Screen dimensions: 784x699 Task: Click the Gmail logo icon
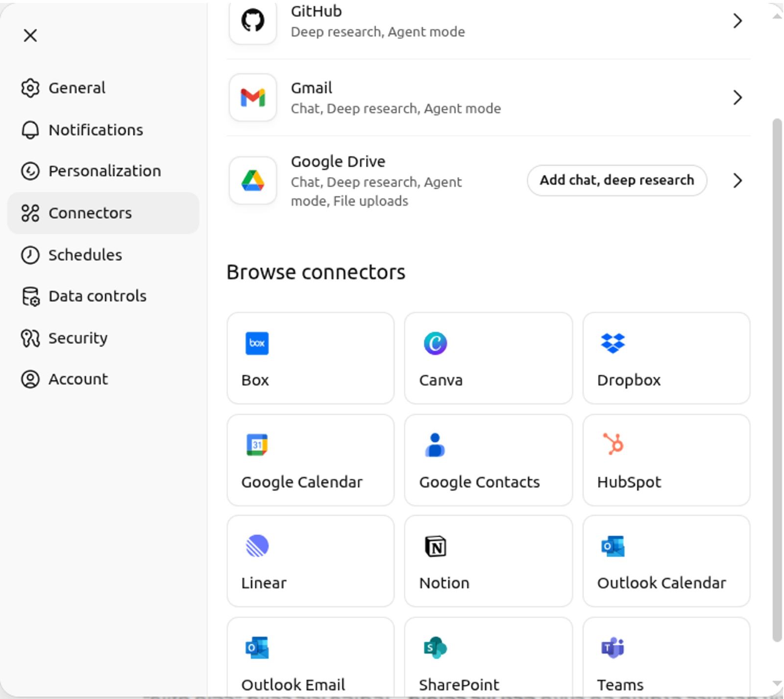(253, 98)
